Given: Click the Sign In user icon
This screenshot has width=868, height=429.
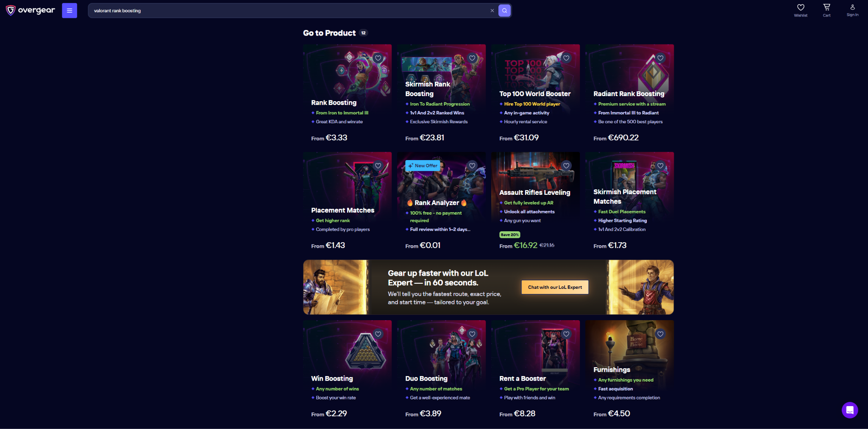Looking at the screenshot, I should click(x=852, y=10).
